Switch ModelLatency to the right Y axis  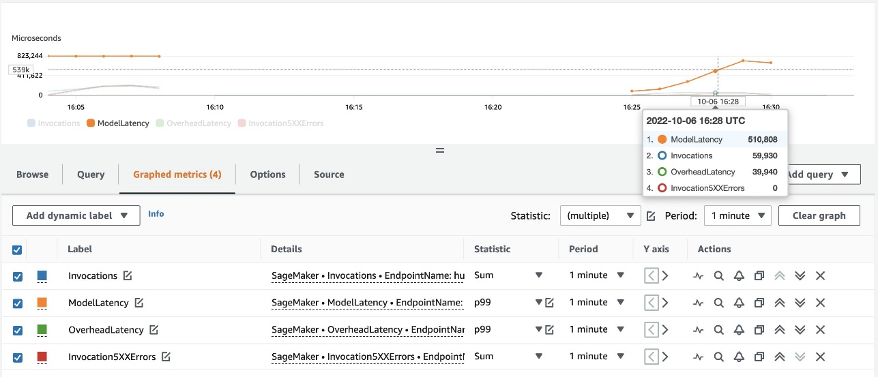point(665,302)
